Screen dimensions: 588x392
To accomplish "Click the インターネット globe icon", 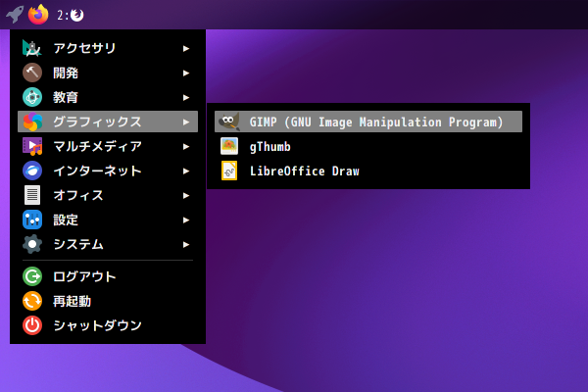I will (32, 171).
